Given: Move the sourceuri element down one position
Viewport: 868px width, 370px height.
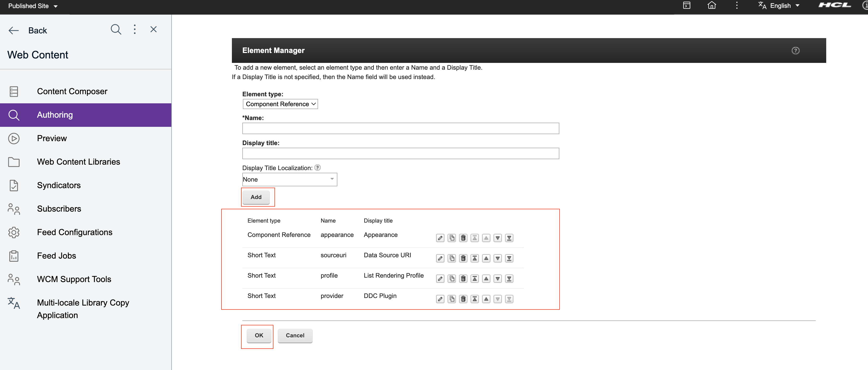Looking at the screenshot, I should 497,258.
